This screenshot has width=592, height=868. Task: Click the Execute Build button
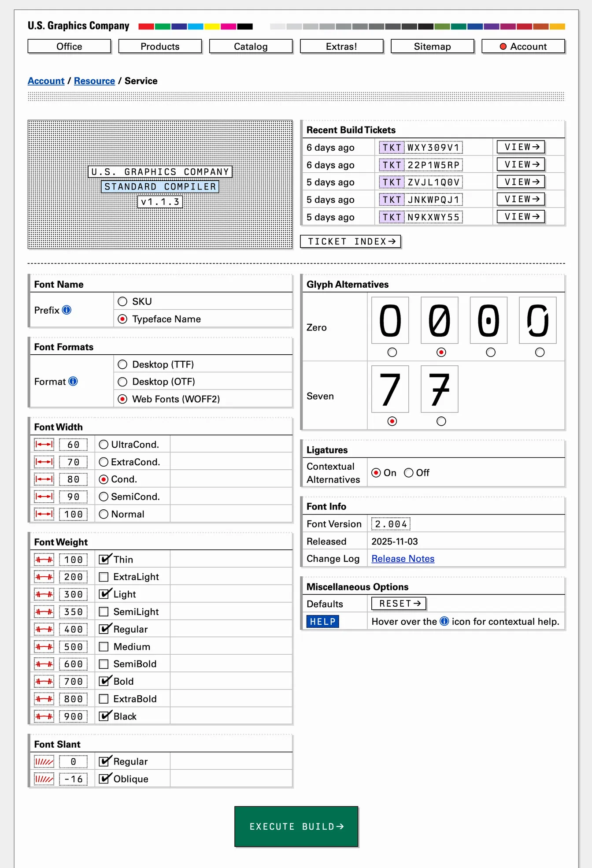[296, 826]
